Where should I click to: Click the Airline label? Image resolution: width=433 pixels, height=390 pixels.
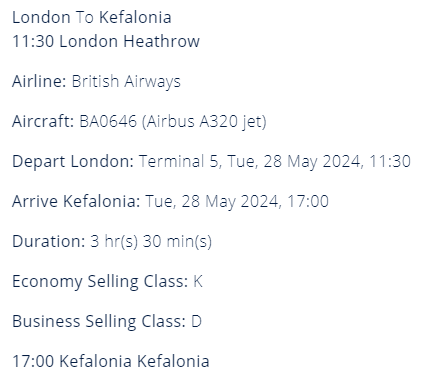point(39,81)
